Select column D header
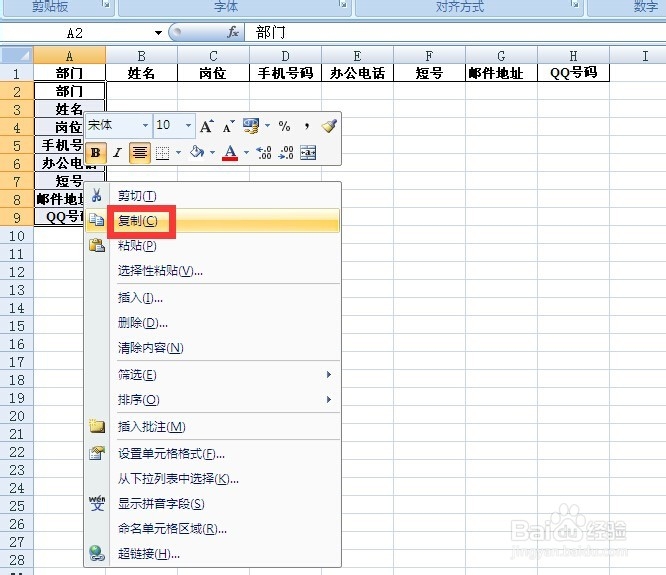 (x=285, y=56)
